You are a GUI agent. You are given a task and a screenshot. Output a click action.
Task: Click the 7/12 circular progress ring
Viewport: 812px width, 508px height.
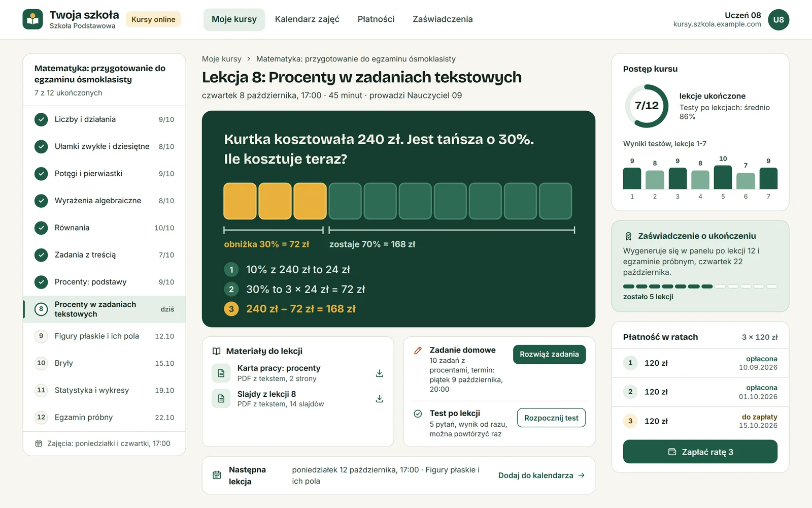tap(647, 106)
